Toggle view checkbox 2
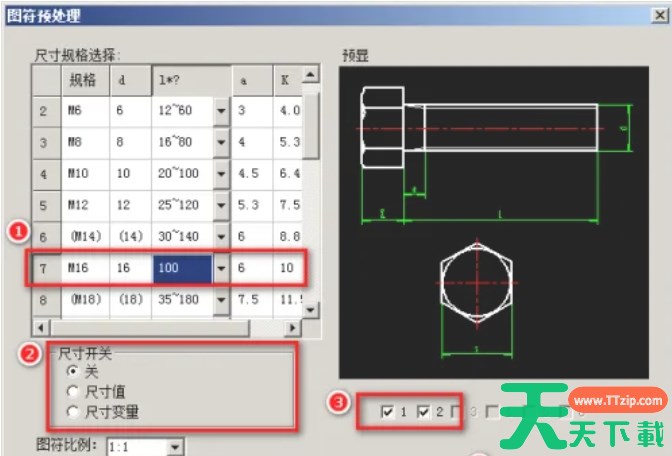 click(x=423, y=412)
